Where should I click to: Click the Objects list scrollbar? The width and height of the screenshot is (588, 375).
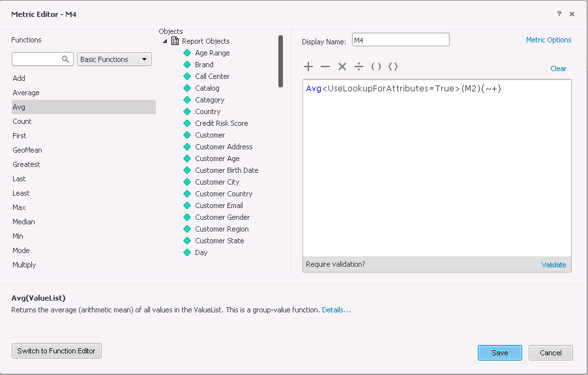tap(280, 61)
